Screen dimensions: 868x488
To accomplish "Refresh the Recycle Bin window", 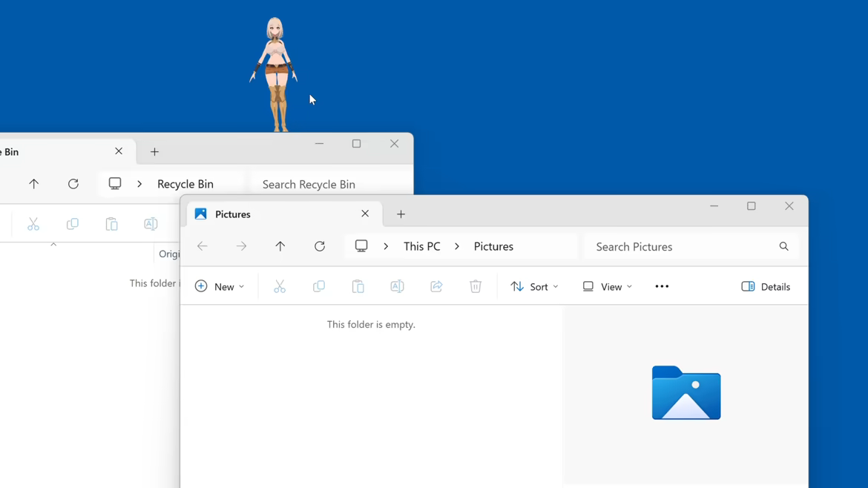I will click(73, 184).
